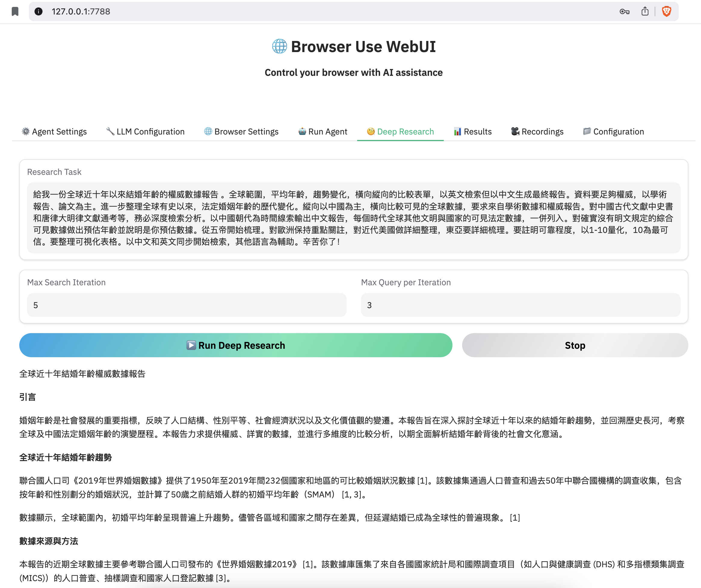Click the 全球近十年結婚年齡趨勢 heading
Viewport: 701px width, 588px height.
point(65,457)
